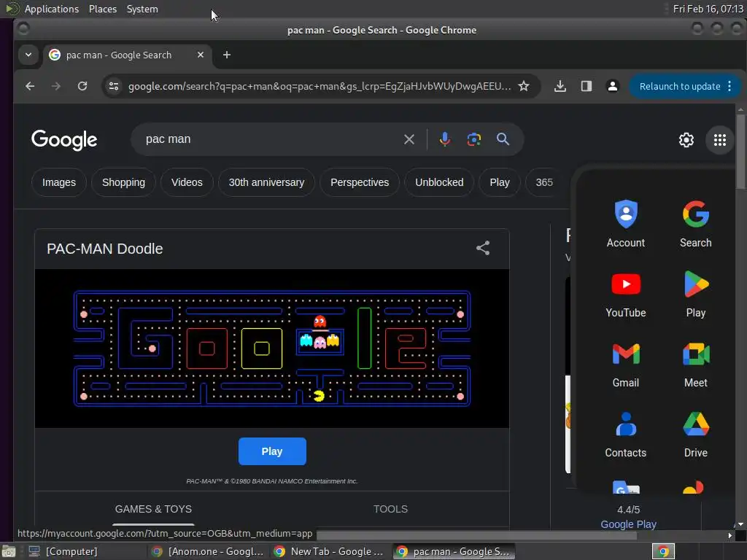View site information icon in address bar
Screen dimensions: 747x560
coord(114,86)
